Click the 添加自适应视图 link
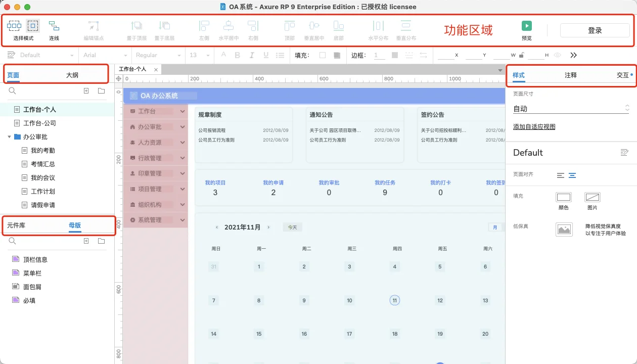This screenshot has width=637, height=364. click(x=534, y=126)
